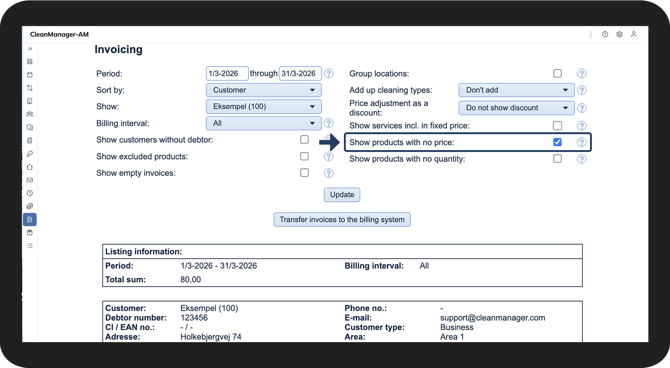Click Transfer invoices to the billing system

click(x=342, y=220)
